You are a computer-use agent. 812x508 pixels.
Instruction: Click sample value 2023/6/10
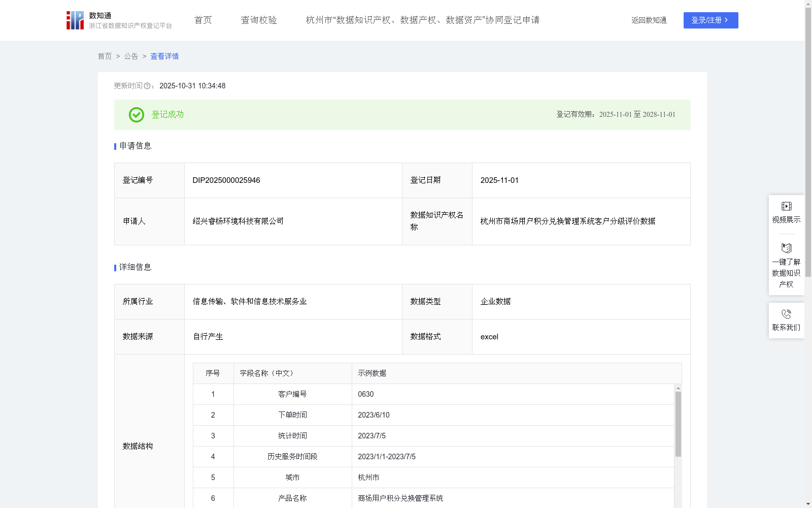tap(374, 415)
